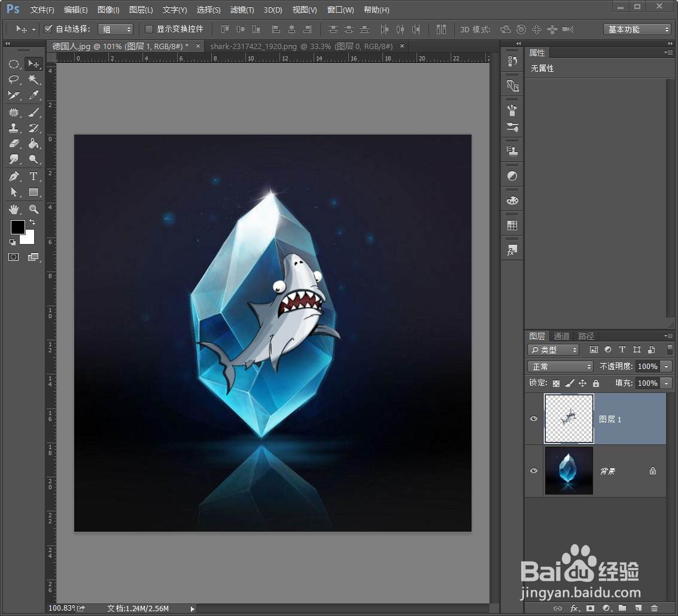Add layer style fx button

(x=574, y=608)
